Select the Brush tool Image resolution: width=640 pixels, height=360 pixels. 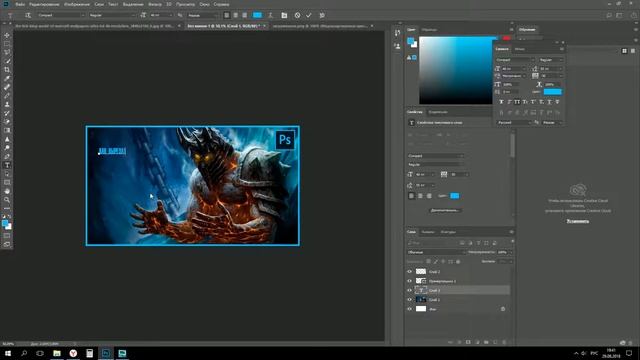click(x=7, y=96)
